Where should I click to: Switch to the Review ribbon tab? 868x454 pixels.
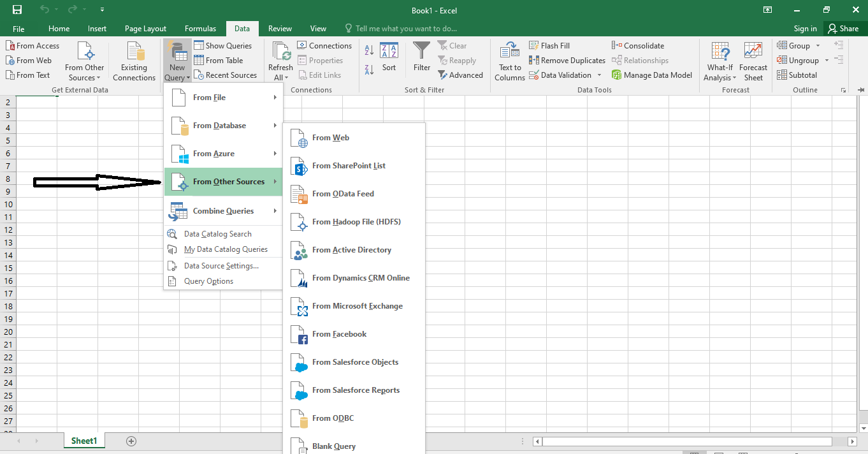click(280, 28)
